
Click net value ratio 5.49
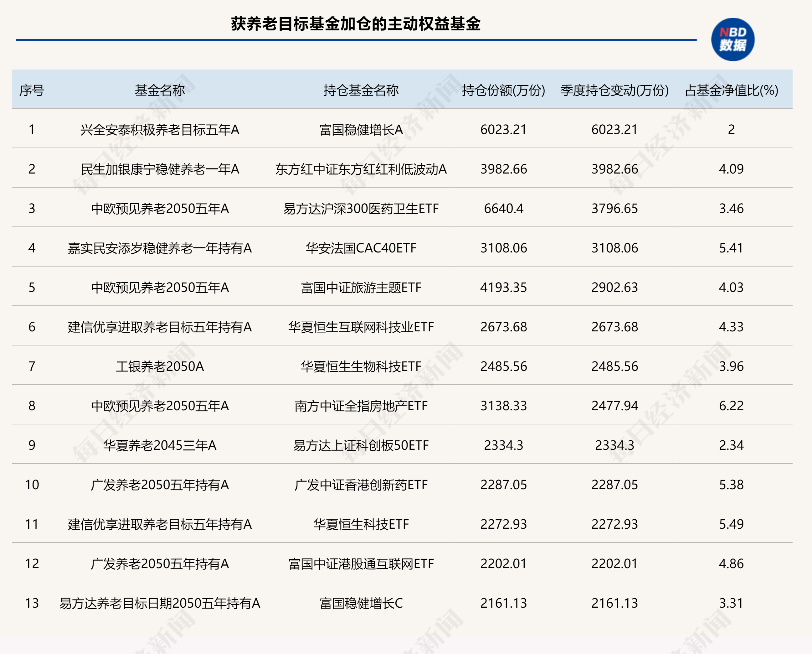point(732,524)
